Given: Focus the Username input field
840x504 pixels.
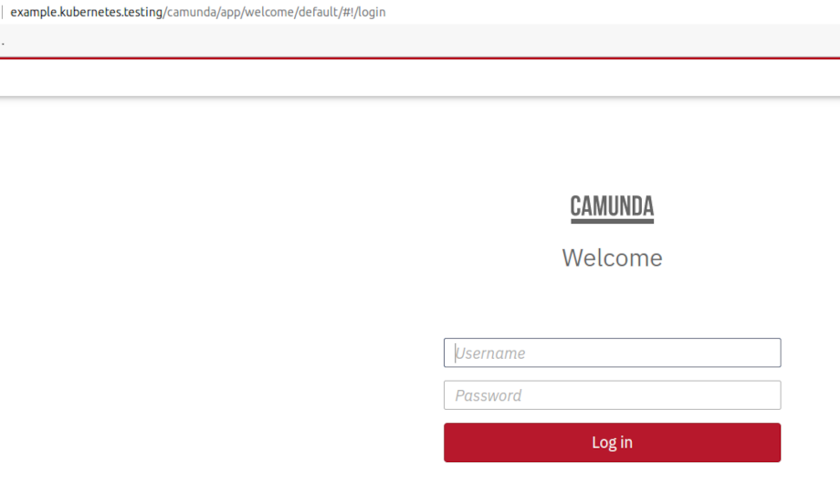Looking at the screenshot, I should point(612,352).
